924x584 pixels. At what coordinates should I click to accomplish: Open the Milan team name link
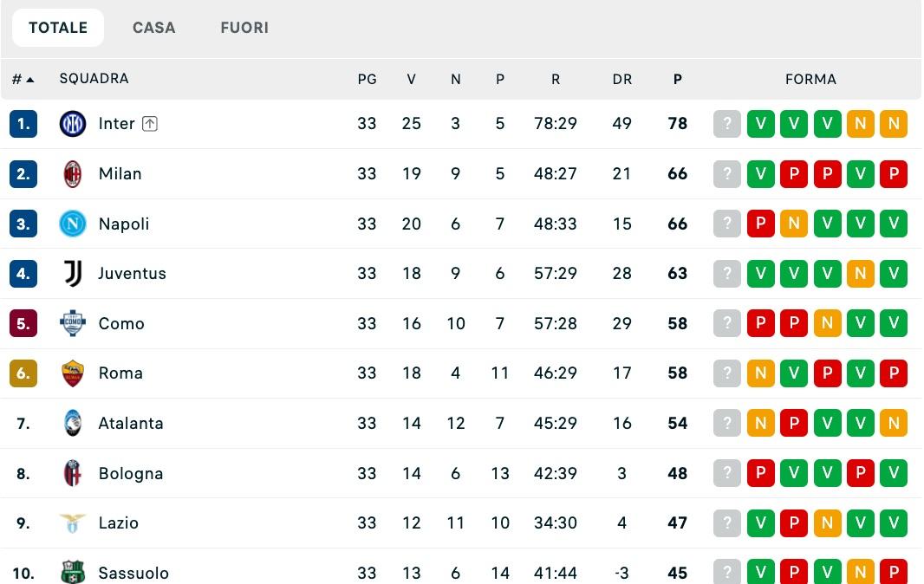click(120, 173)
